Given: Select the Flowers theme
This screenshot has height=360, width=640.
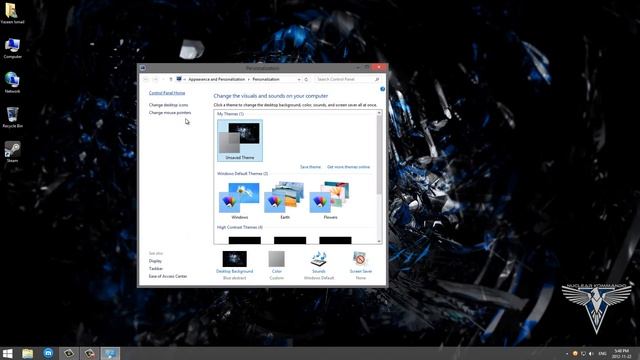Looking at the screenshot, I should click(x=330, y=200).
